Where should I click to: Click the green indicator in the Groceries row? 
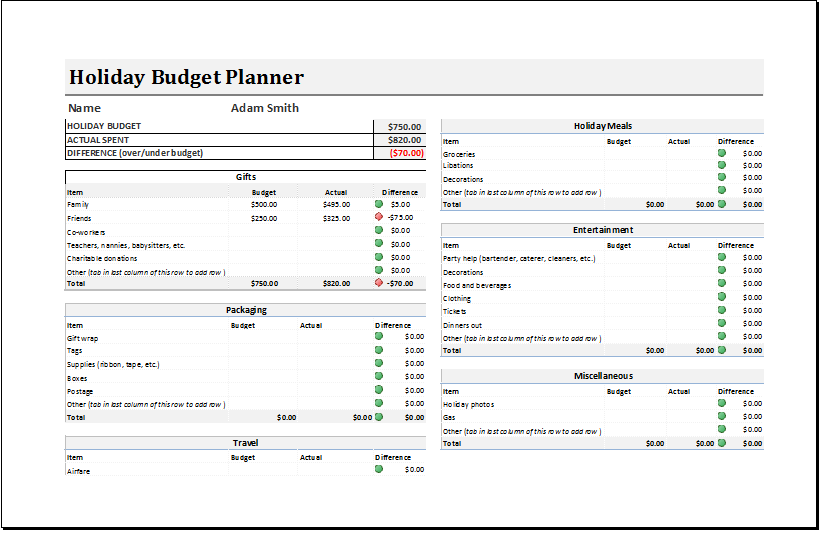pos(722,153)
